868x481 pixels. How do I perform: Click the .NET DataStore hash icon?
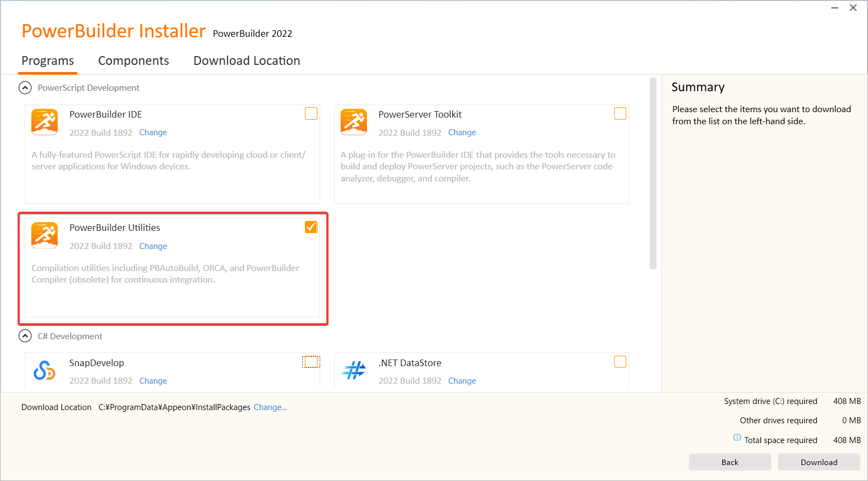[x=353, y=371]
